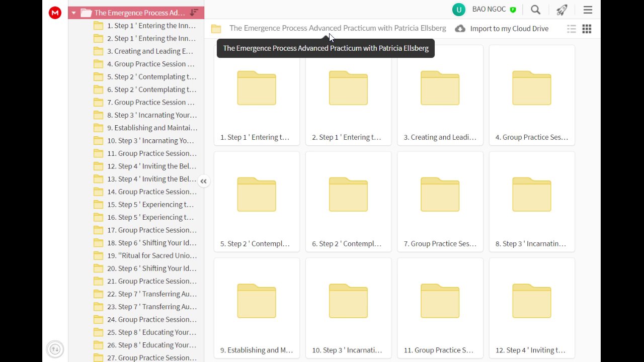Open folder 2. Step 1 ' Entering in grid

348,95
